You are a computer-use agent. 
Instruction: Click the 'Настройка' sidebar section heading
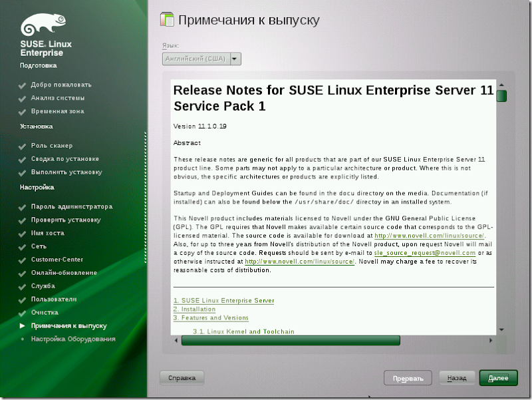(x=37, y=187)
